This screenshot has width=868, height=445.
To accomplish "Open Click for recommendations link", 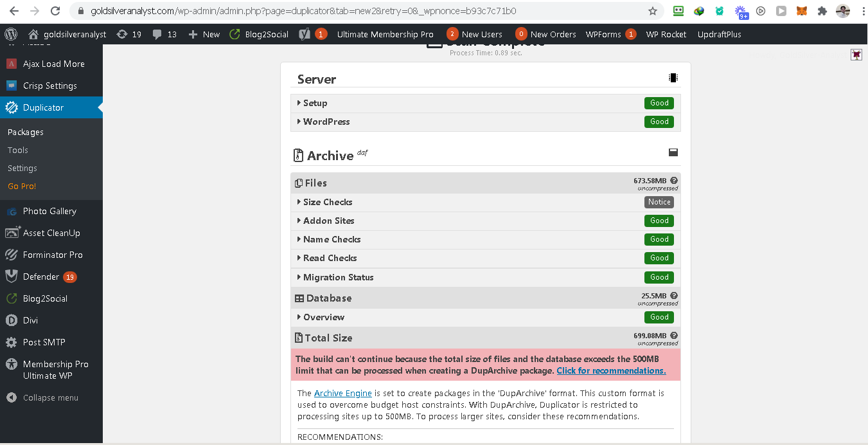I will 611,370.
